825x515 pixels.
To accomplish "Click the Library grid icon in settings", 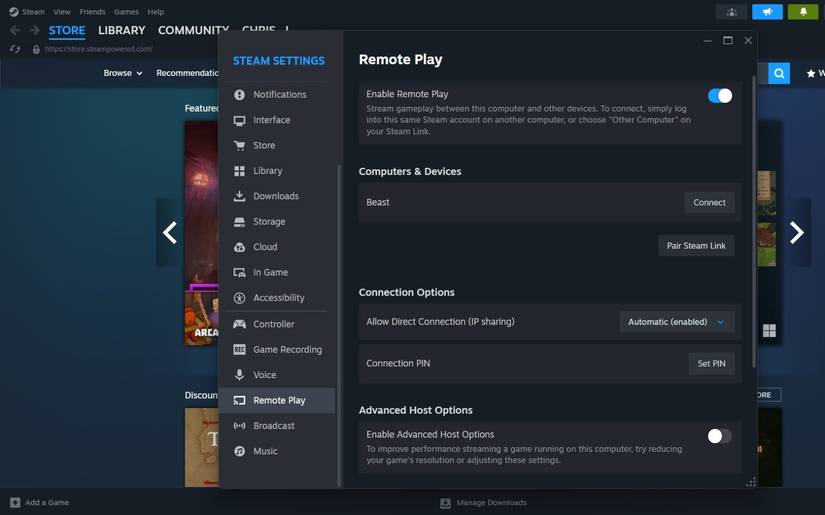I will pos(239,171).
